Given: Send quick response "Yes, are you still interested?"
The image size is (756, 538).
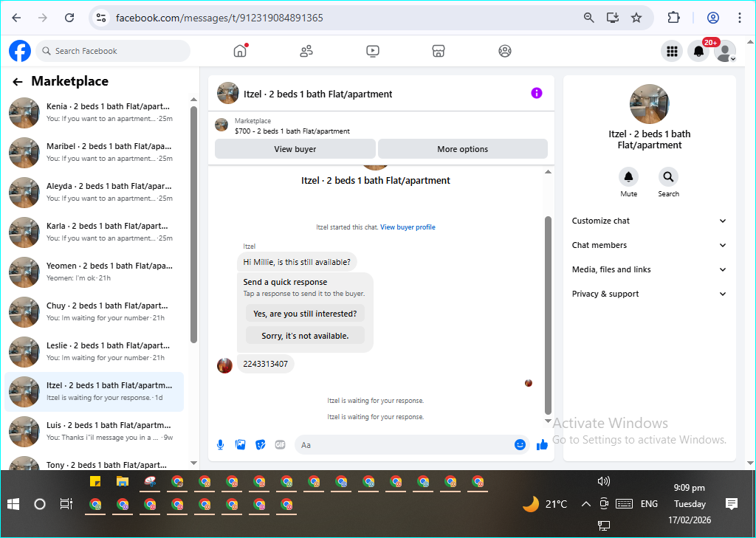Looking at the screenshot, I should (x=305, y=314).
